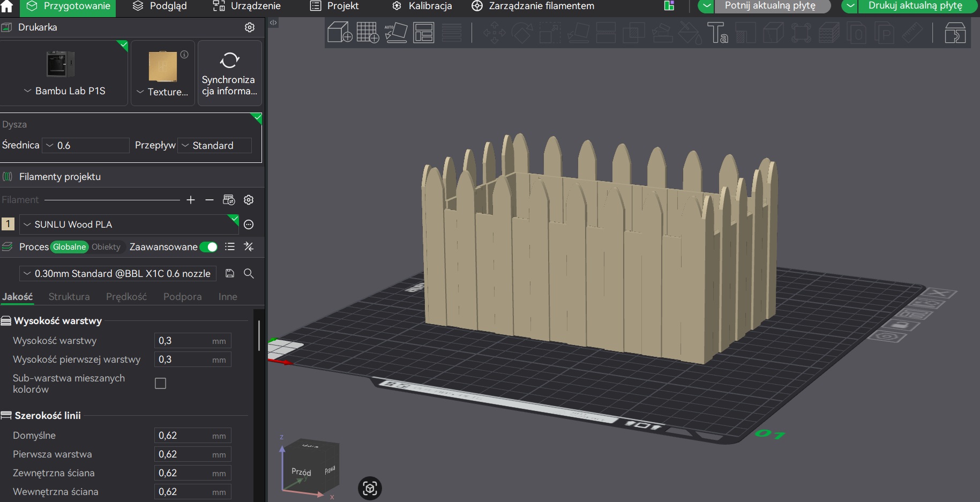Switch process scope to Obiekty
This screenshot has width=980, height=502.
coord(106,247)
